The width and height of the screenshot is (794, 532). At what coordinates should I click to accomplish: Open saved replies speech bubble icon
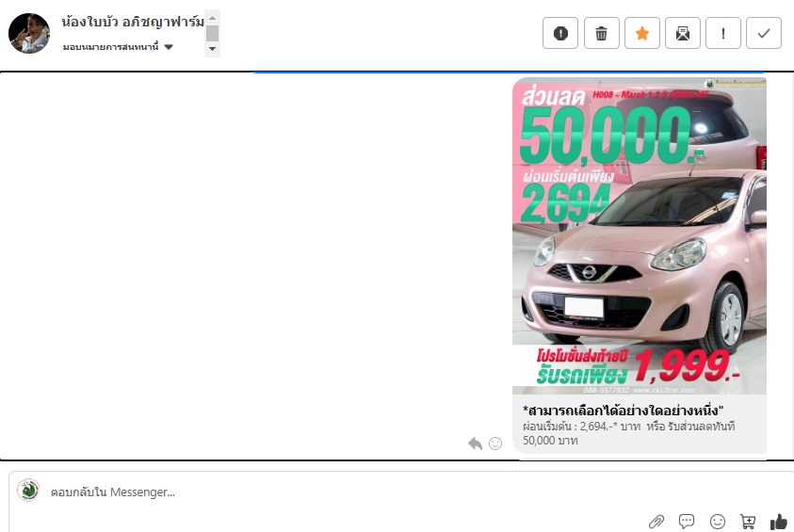[687, 522]
